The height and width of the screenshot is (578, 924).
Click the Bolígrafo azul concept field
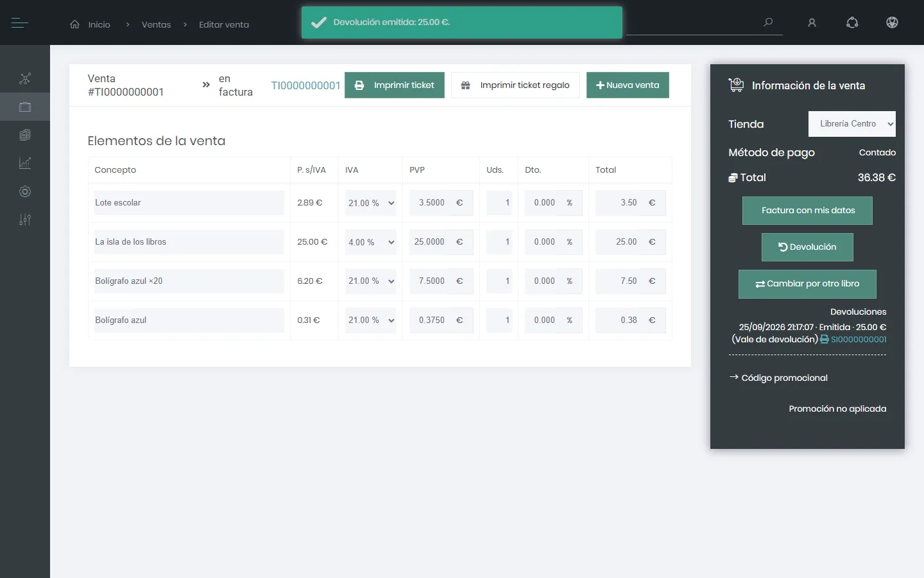189,320
